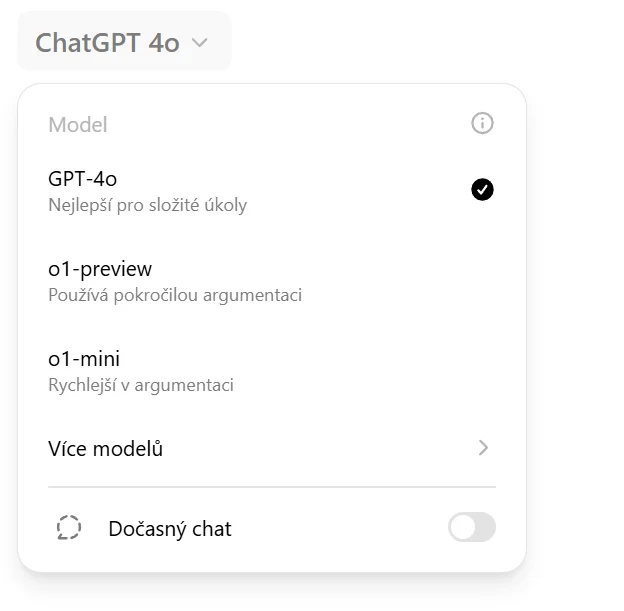Click the right arrow beside Více modelů
624x611 pixels.
coord(483,448)
